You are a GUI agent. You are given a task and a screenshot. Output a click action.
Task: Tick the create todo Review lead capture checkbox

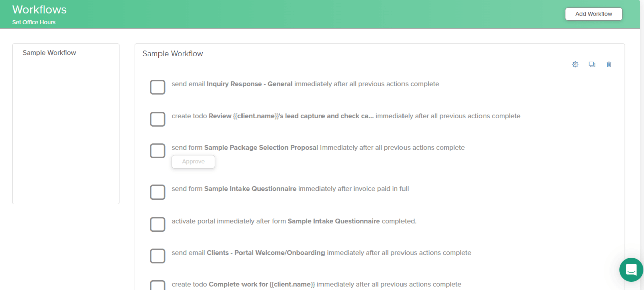coord(157,119)
